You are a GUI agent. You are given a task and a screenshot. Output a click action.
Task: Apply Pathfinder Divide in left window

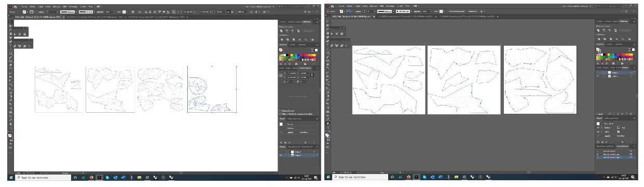[x=282, y=39]
